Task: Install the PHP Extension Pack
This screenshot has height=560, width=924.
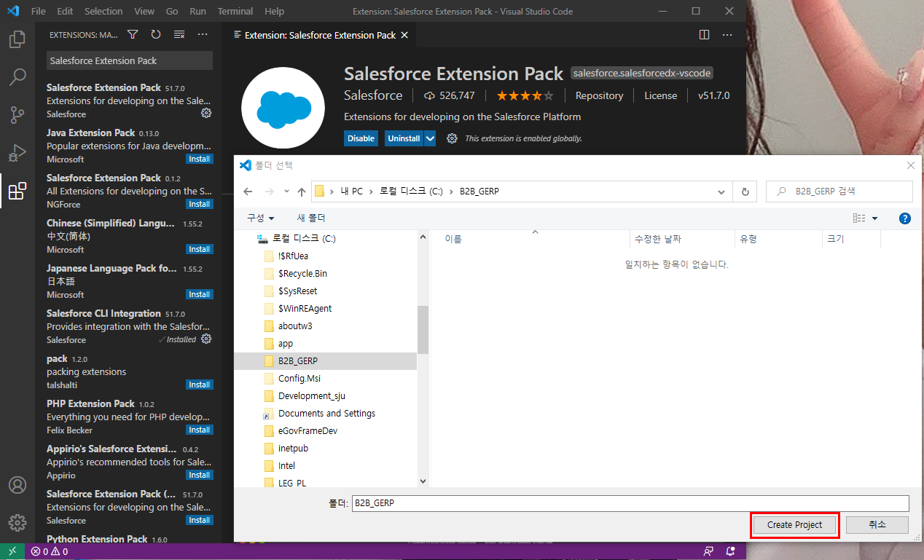Action: point(199,430)
